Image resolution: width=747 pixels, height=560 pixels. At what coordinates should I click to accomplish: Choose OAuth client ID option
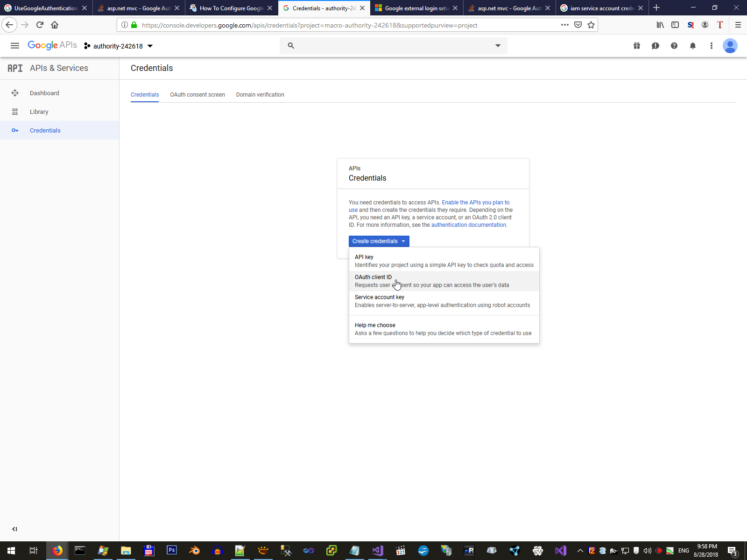click(444, 281)
